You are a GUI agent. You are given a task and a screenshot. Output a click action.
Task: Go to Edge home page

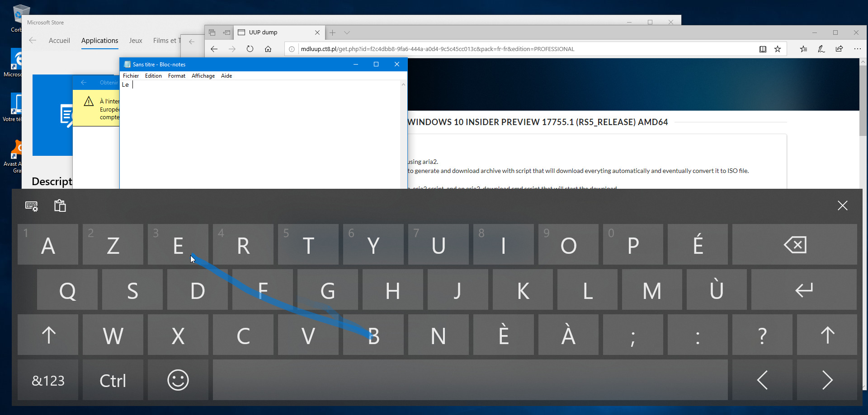tap(268, 49)
